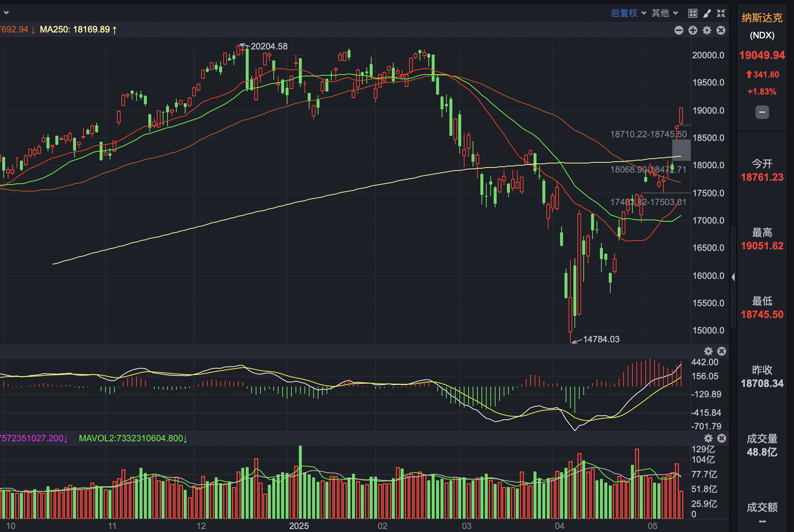Close the moving average indicator overlay
Screen dimensions: 794x532
click(721, 30)
